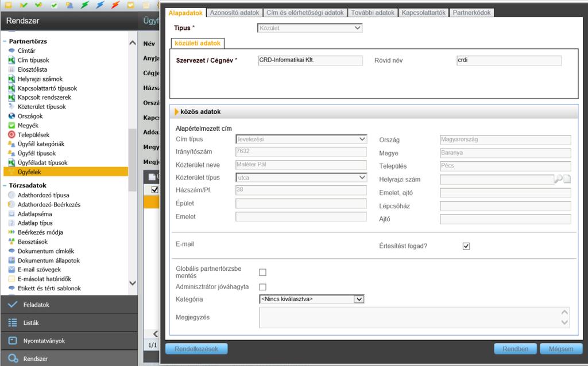Click the Rendelkezések button
Screen dimensions: 588x366
tap(196, 349)
